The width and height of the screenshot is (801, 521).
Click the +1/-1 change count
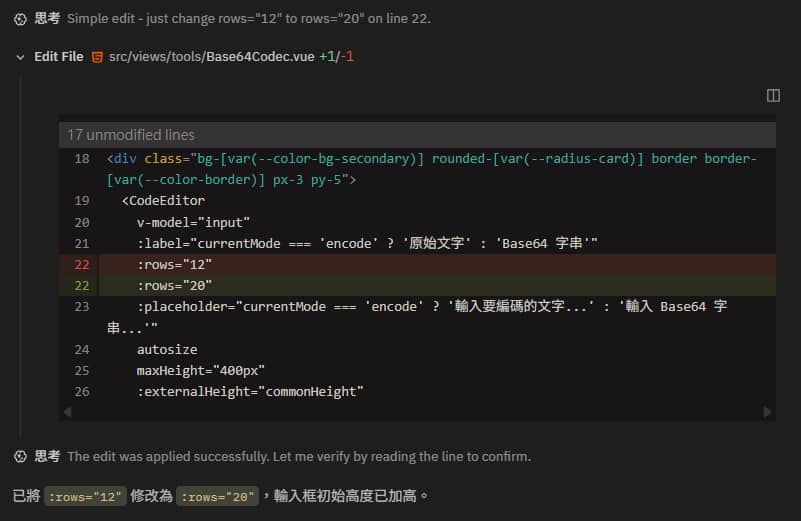(x=336, y=57)
